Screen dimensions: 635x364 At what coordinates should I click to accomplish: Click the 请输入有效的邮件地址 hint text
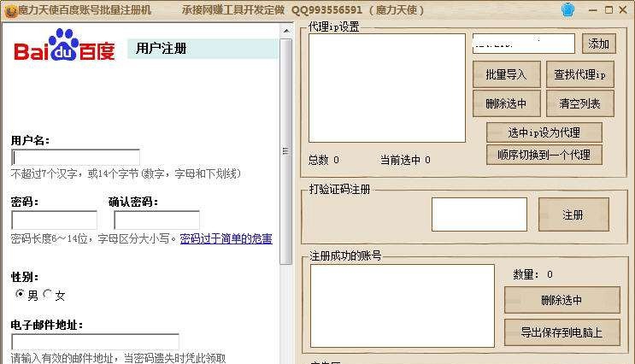(x=118, y=358)
